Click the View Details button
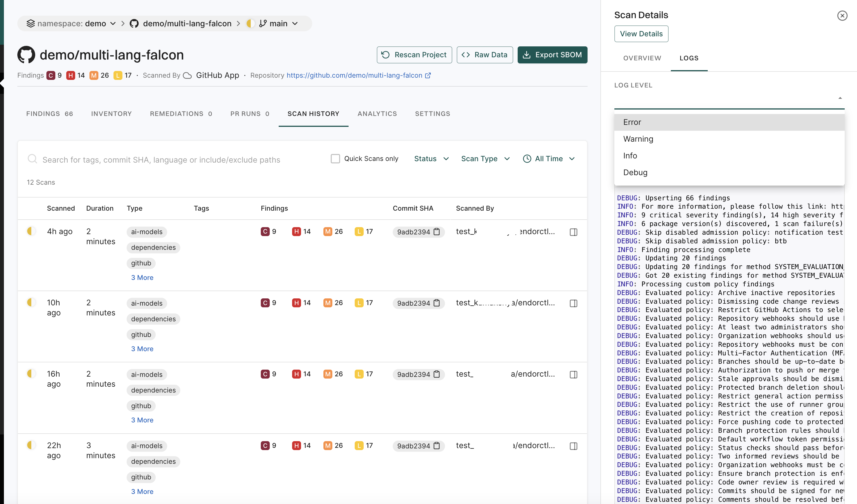Viewport: 857px width, 504px height. click(641, 34)
